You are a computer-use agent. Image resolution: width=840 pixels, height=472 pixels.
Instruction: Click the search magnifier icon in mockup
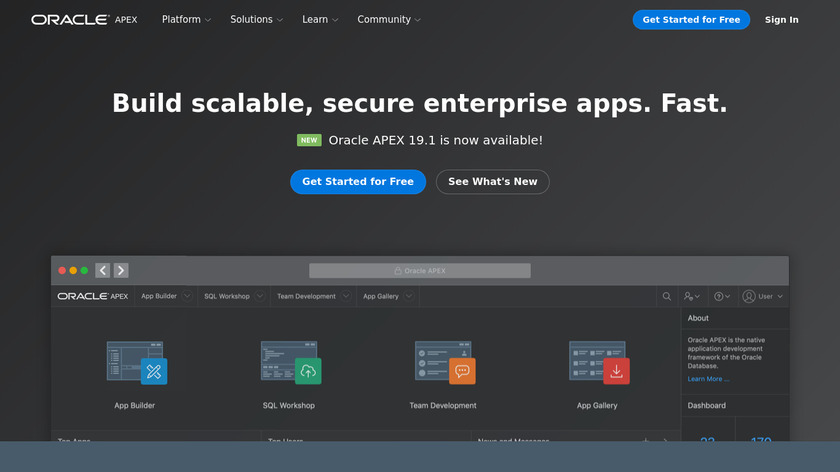[x=667, y=296]
